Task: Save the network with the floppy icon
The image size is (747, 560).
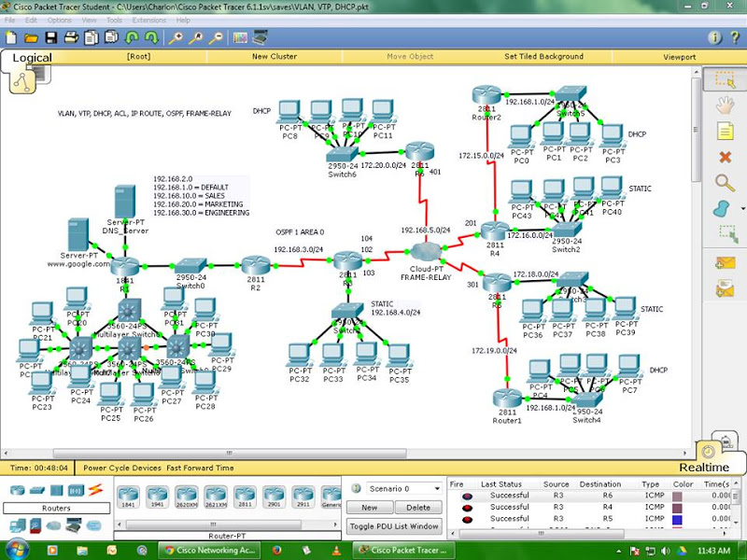Action: 51,37
